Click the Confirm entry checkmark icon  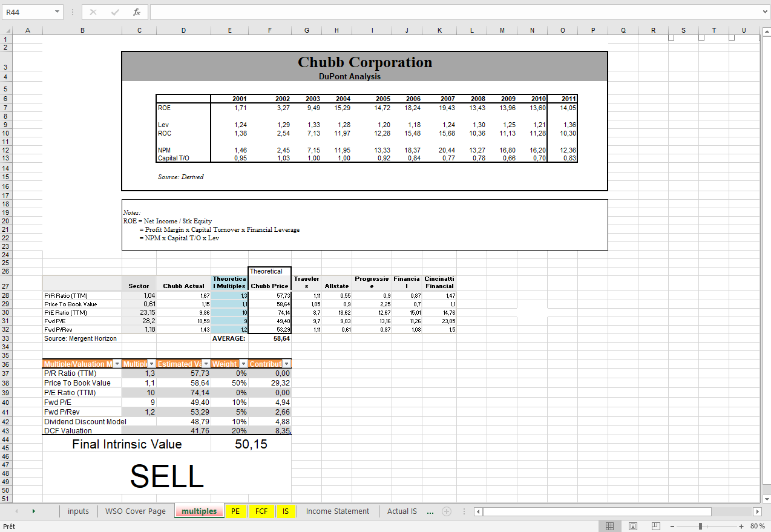pyautogui.click(x=115, y=12)
